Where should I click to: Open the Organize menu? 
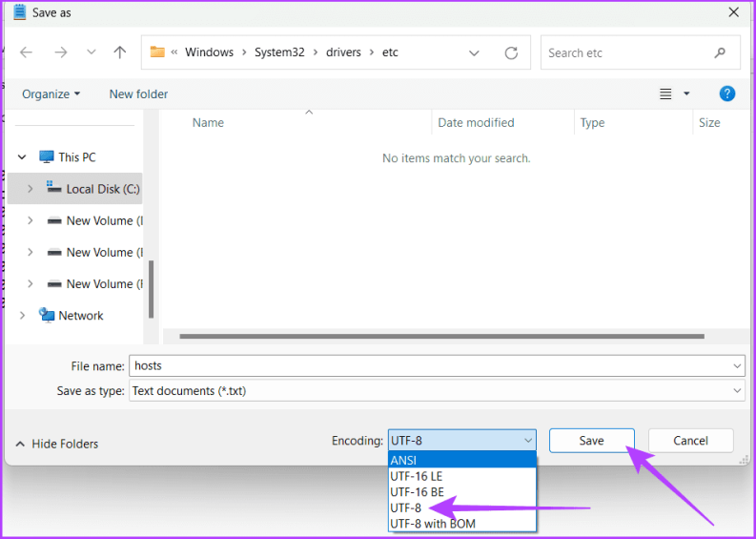pyautogui.click(x=51, y=93)
